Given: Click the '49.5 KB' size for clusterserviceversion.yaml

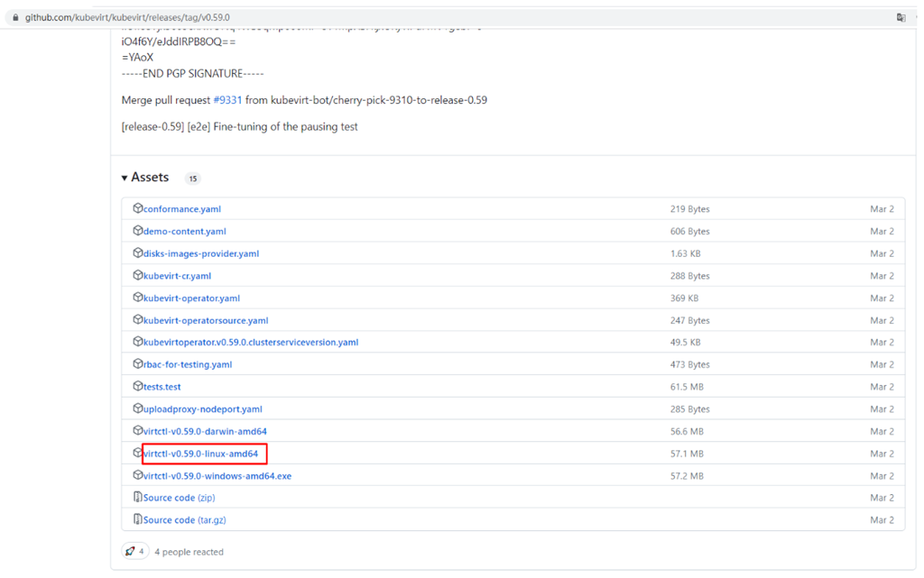Looking at the screenshot, I should [686, 343].
